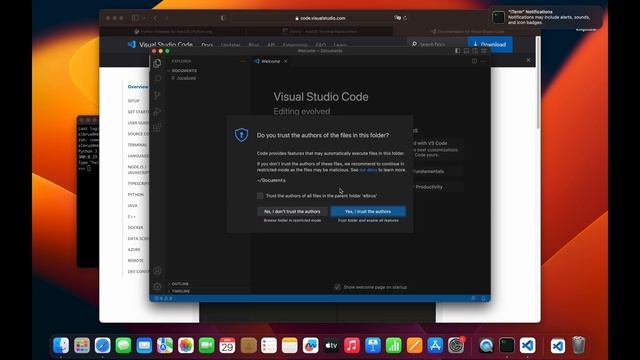Close the Welcome tab
Screen dimensions: 640x360
(286, 61)
